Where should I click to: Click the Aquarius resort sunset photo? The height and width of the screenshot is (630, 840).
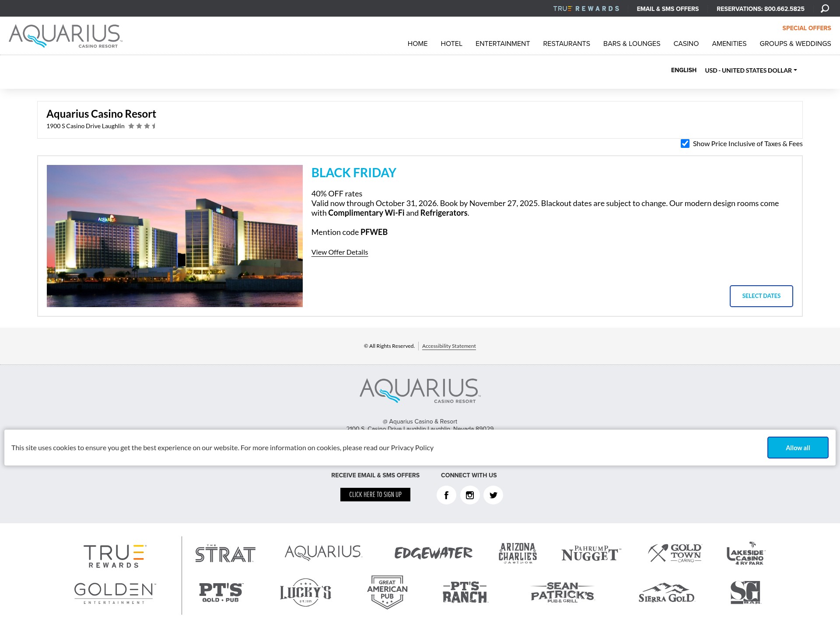pos(175,236)
